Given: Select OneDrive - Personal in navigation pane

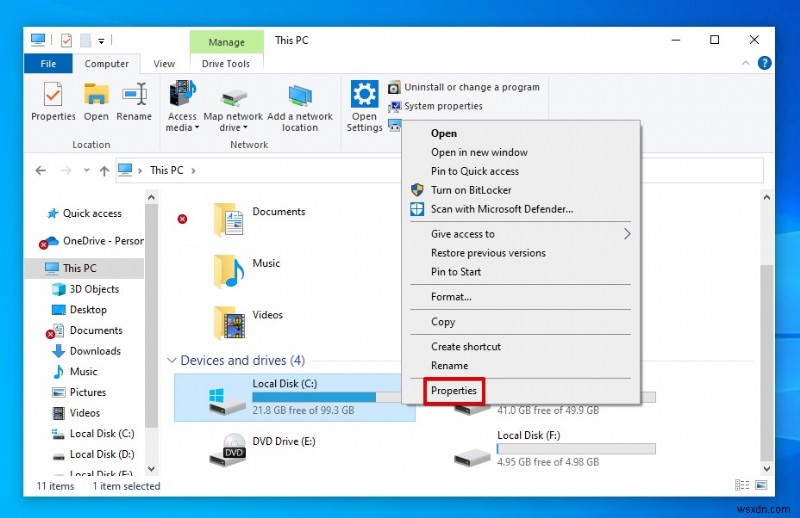Looking at the screenshot, I should (103, 241).
